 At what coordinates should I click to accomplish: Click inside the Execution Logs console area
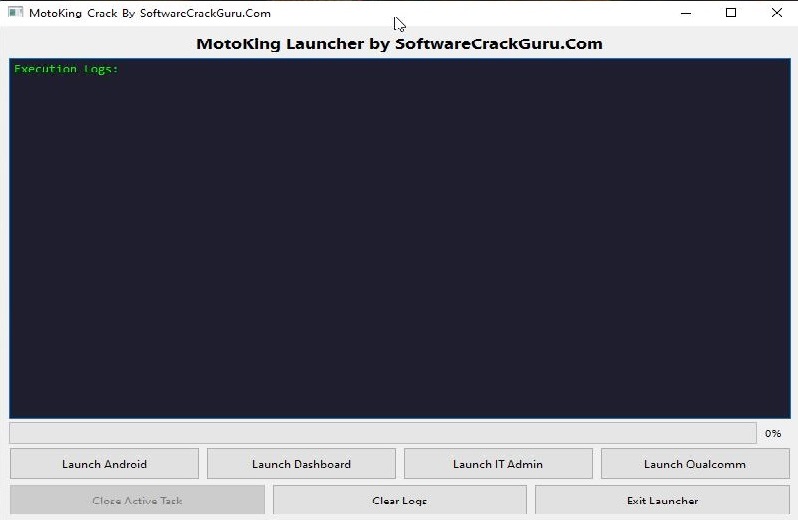tap(400, 239)
